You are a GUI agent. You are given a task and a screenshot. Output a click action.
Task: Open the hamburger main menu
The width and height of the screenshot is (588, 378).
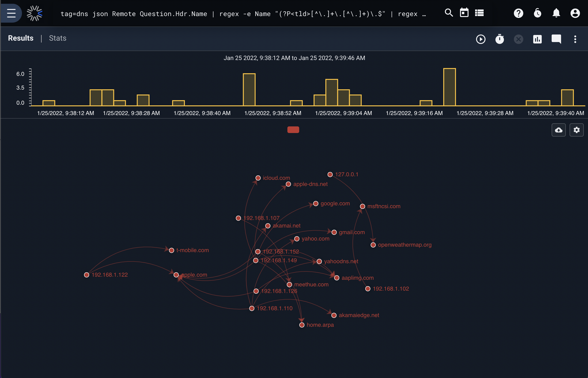click(x=11, y=13)
